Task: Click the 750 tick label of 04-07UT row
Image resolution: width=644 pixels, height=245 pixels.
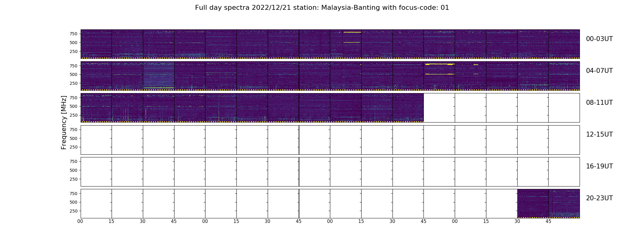Action: point(73,66)
